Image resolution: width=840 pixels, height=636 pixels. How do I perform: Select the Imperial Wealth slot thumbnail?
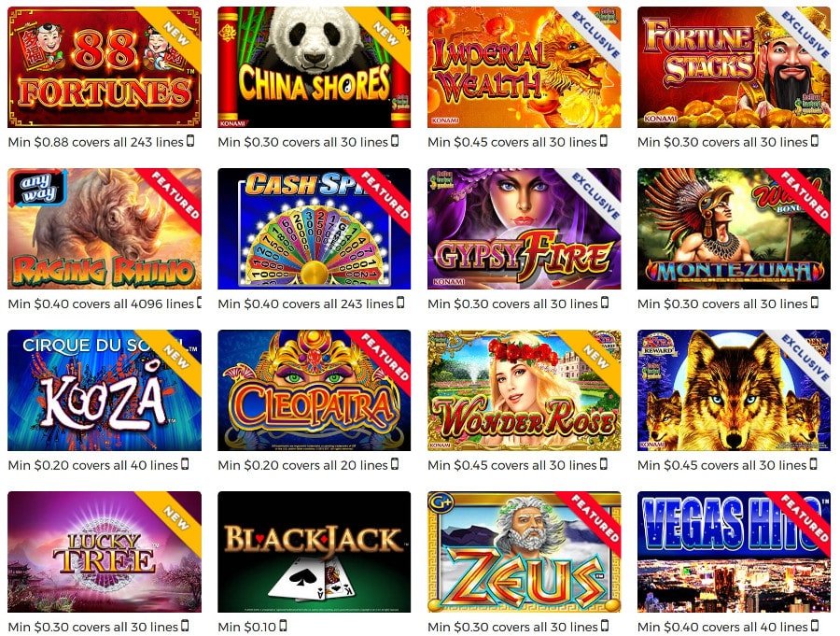click(524, 67)
